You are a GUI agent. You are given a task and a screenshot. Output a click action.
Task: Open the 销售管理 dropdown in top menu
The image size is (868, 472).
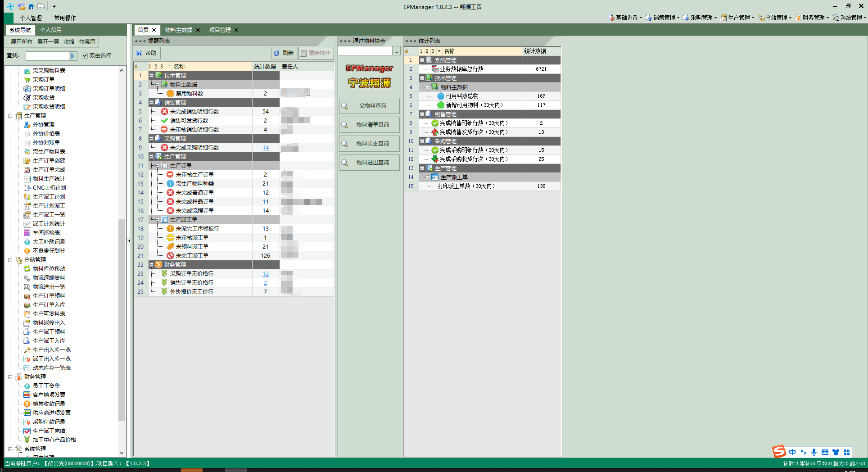662,18
